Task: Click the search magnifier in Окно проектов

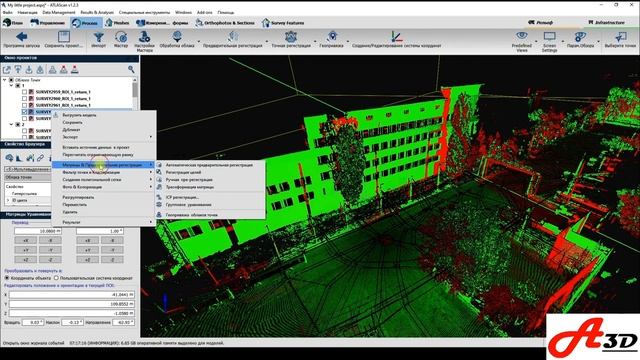Action: [x=131, y=69]
